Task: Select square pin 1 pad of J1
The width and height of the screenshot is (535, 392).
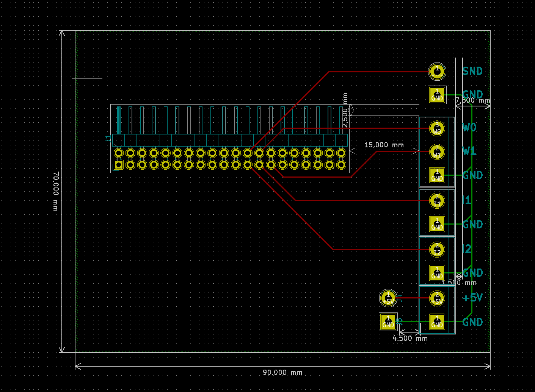Action: click(x=119, y=165)
